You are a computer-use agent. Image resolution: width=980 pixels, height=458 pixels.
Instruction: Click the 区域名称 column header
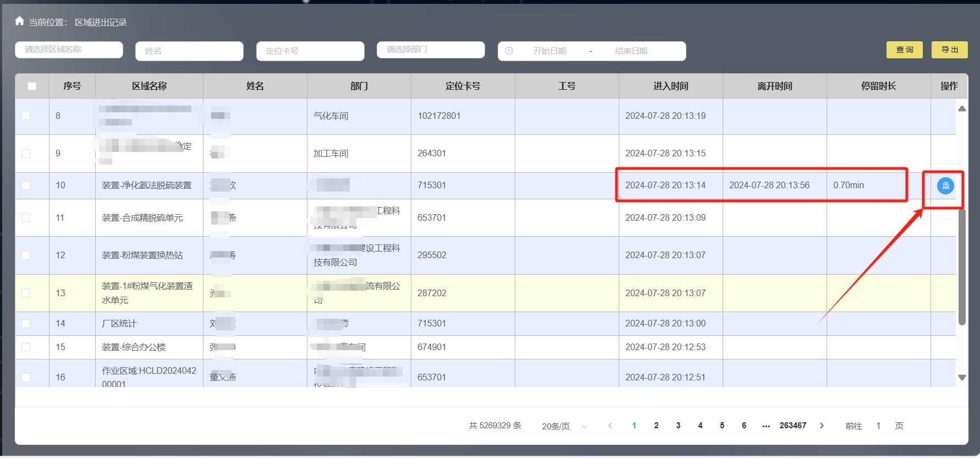(149, 86)
